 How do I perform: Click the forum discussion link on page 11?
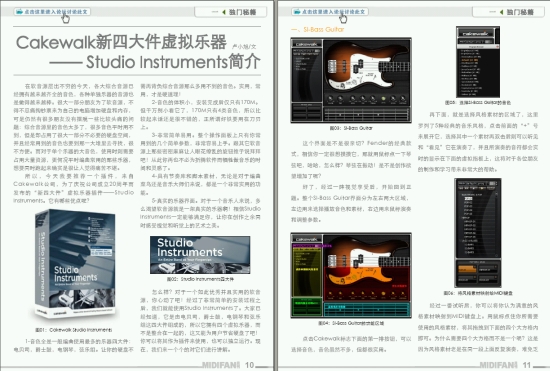[330, 12]
